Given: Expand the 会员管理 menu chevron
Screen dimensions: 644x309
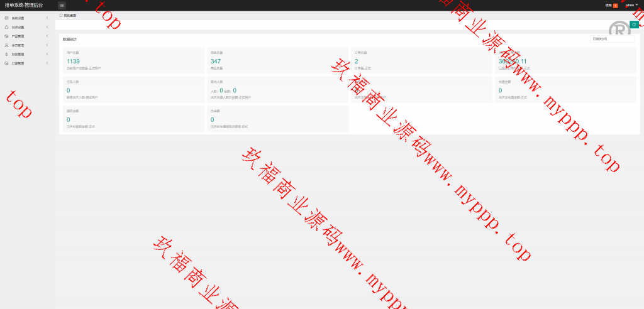Looking at the screenshot, I should [x=47, y=45].
